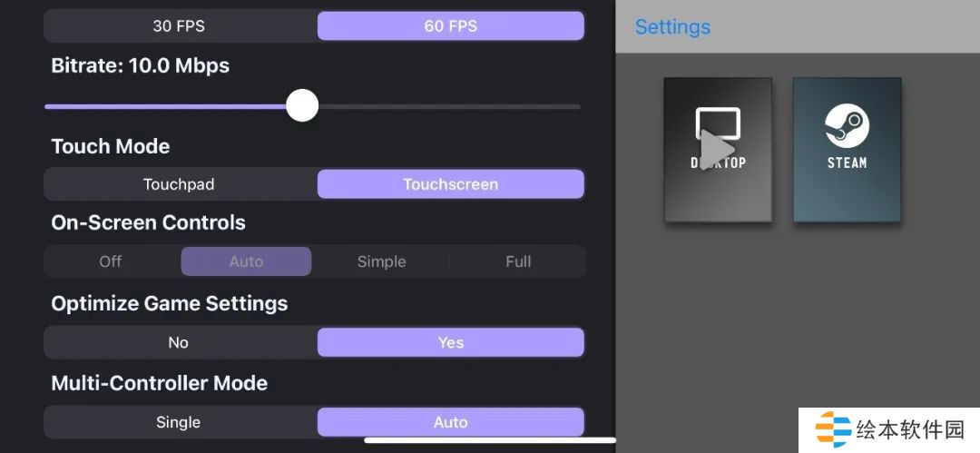
Task: Go back via the Settings link
Action: click(672, 27)
